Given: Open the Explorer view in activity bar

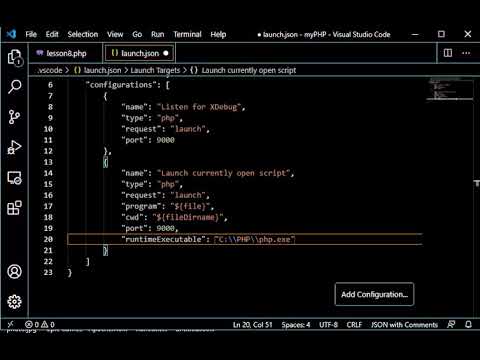Looking at the screenshot, I should (15, 57).
